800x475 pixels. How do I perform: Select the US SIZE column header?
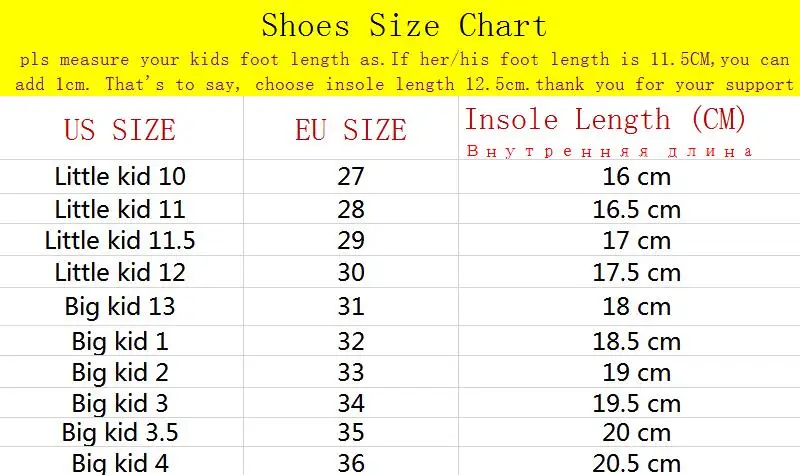tap(120, 130)
